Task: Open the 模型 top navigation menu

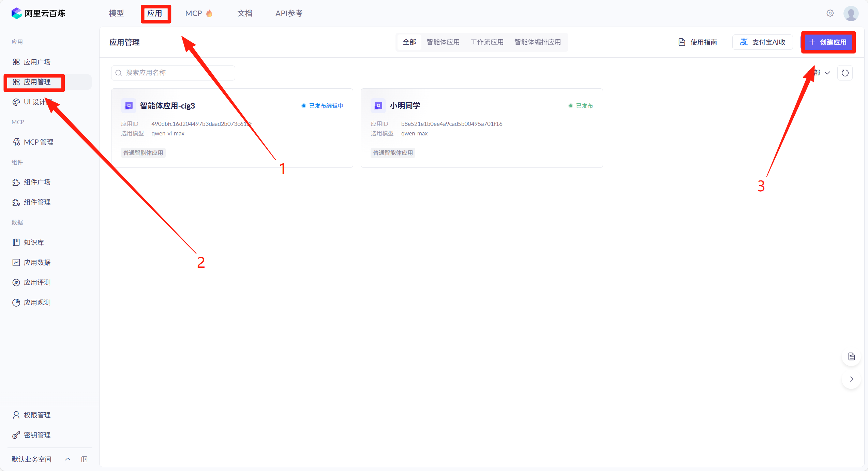Action: point(116,13)
